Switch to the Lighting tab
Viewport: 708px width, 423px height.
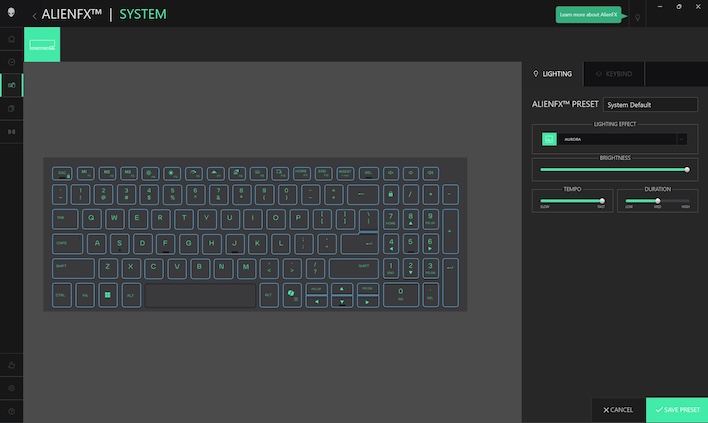554,74
